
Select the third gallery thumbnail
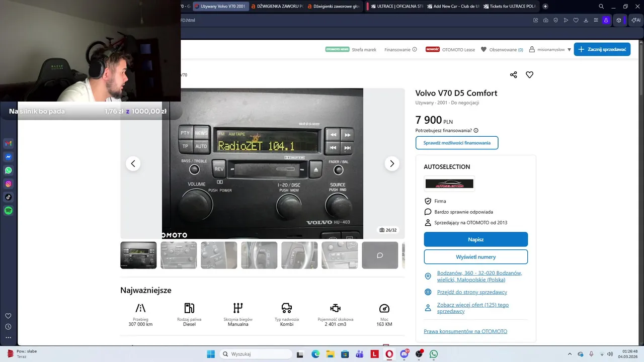point(219,255)
